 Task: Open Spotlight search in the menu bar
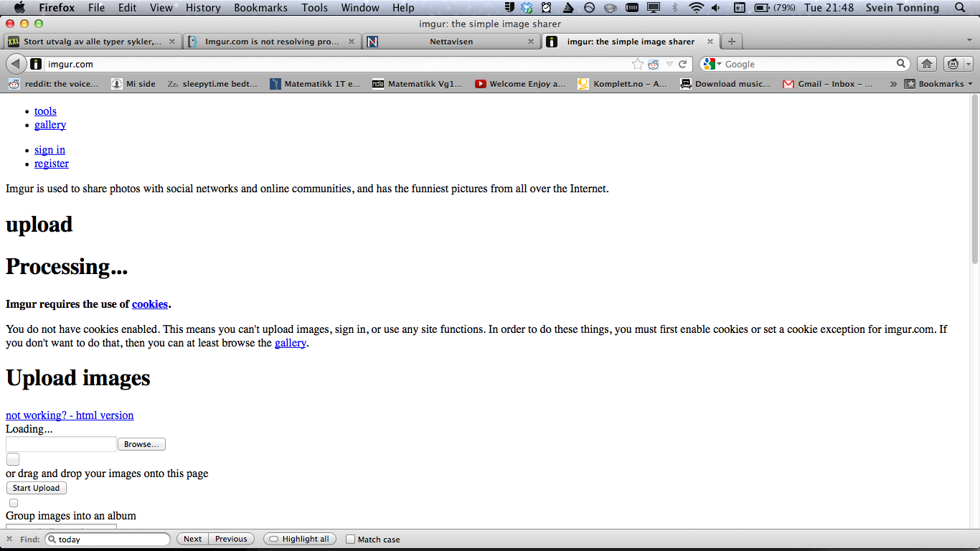(960, 8)
